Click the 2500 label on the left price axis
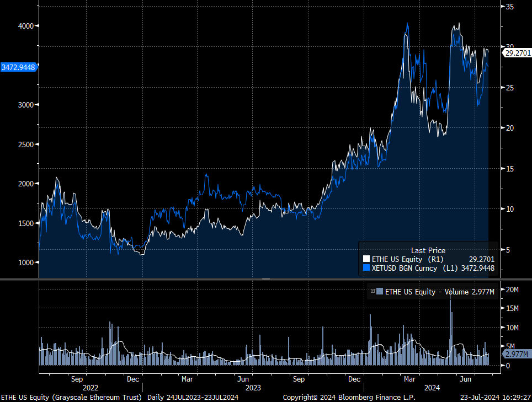 [26, 144]
